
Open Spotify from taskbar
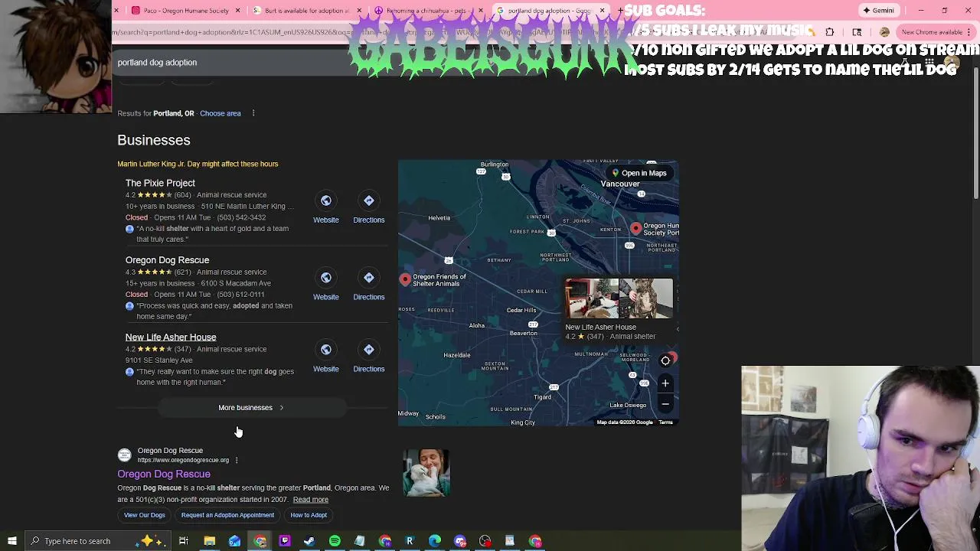click(335, 541)
